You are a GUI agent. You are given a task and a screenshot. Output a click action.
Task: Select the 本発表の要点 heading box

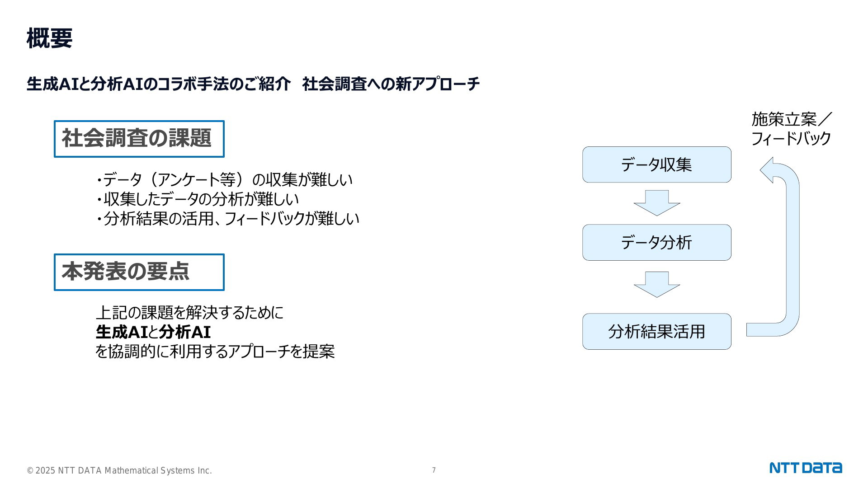[139, 272]
